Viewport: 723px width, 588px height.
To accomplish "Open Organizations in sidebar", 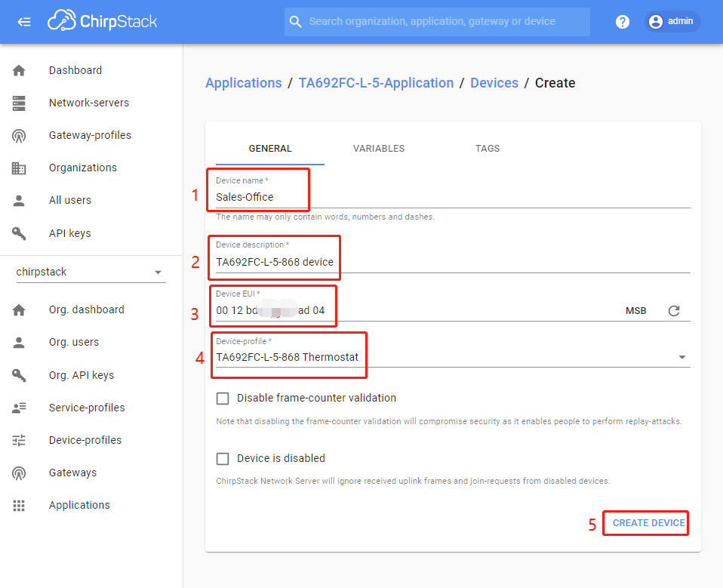I will (x=83, y=168).
